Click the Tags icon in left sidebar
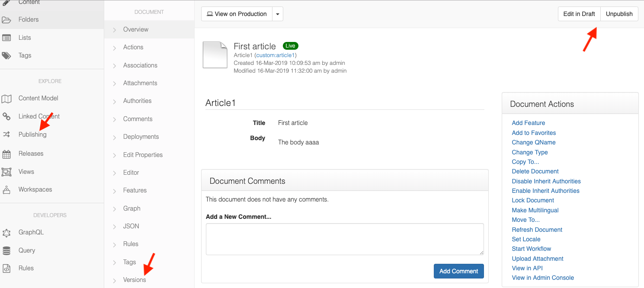Image resolution: width=644 pixels, height=288 pixels. click(x=6, y=56)
